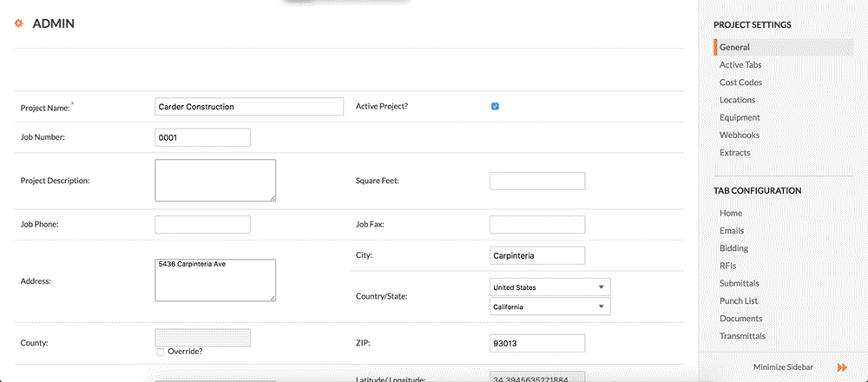868x382 pixels.
Task: Click the Project Description text area
Action: [215, 180]
